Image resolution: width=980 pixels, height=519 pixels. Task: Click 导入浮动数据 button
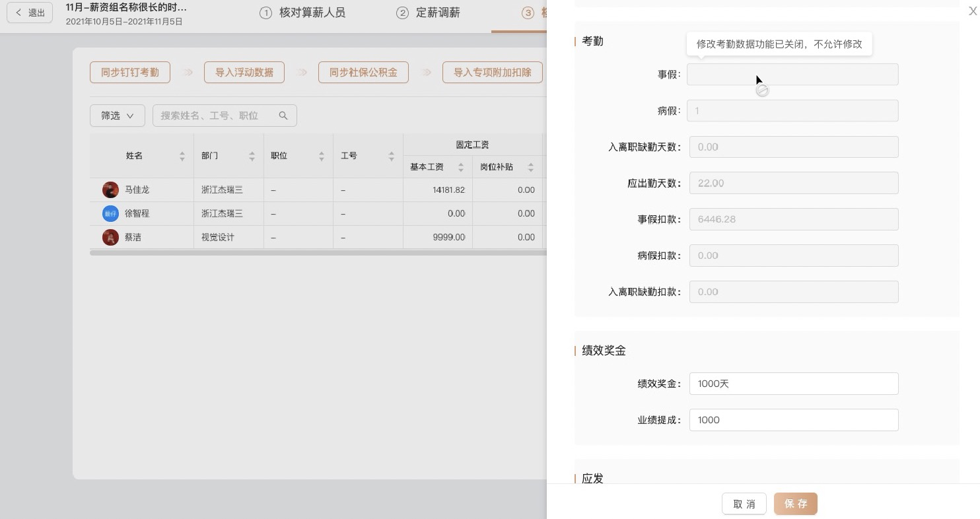244,72
